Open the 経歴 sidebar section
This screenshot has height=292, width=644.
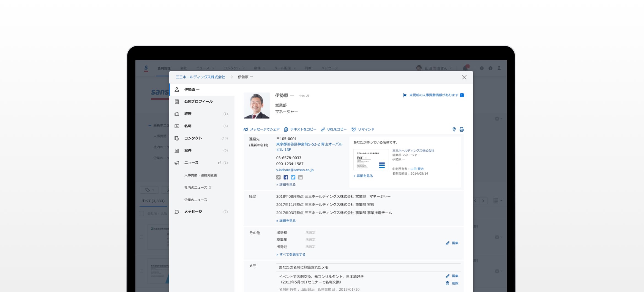click(x=202, y=114)
